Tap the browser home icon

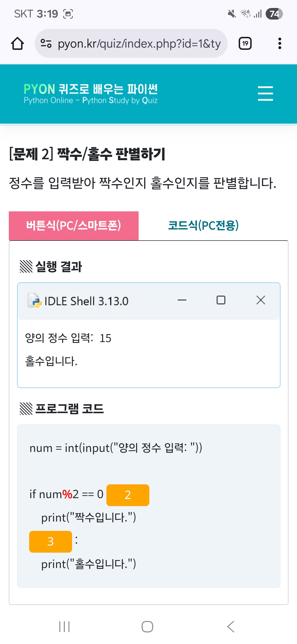tap(17, 43)
